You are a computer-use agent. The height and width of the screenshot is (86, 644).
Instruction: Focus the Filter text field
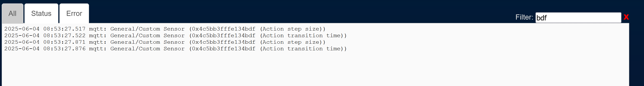click(x=578, y=18)
